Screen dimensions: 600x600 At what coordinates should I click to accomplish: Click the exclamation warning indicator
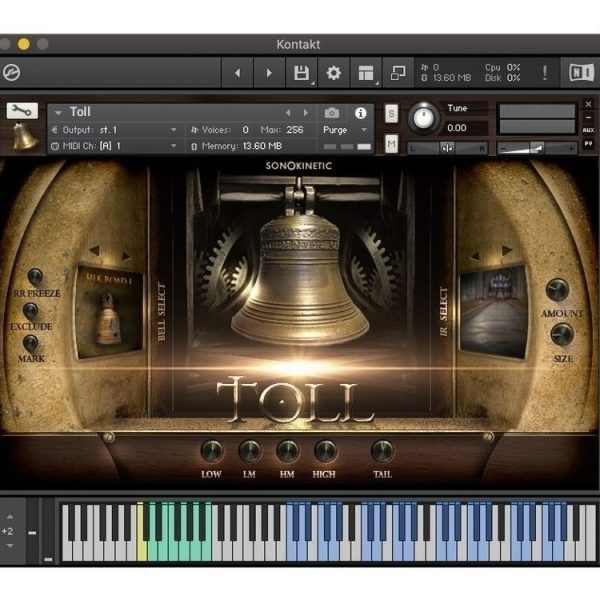(545, 72)
